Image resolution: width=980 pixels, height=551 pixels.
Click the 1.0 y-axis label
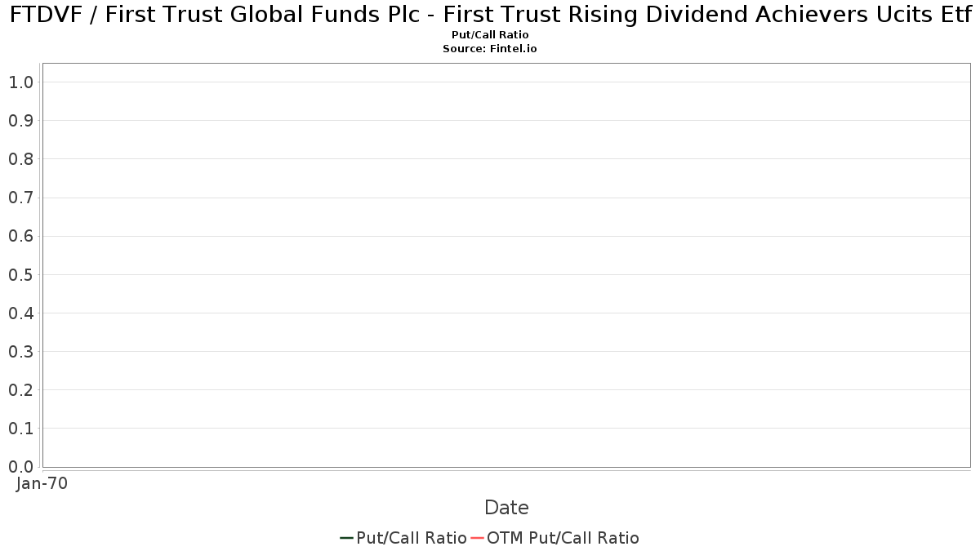click(x=20, y=82)
